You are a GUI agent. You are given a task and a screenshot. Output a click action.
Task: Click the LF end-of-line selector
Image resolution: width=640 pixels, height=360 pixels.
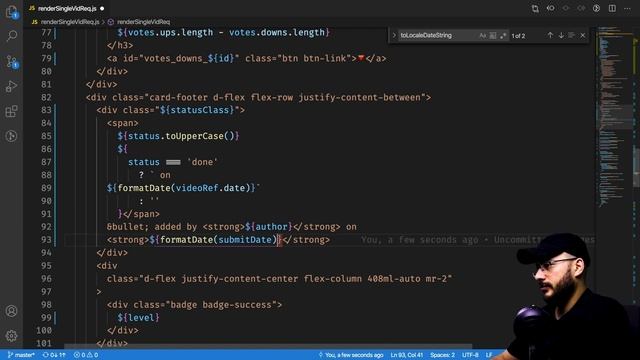(489, 355)
